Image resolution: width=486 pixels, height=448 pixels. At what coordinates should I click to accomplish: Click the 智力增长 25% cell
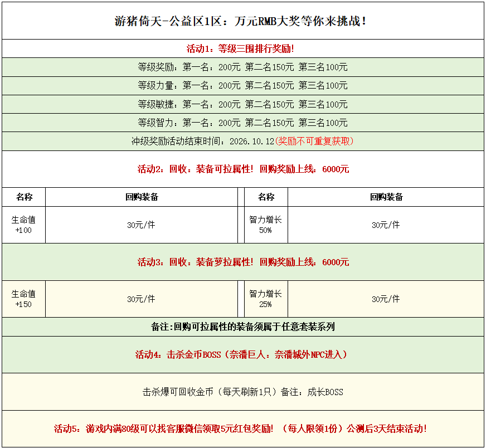pyautogui.click(x=266, y=299)
